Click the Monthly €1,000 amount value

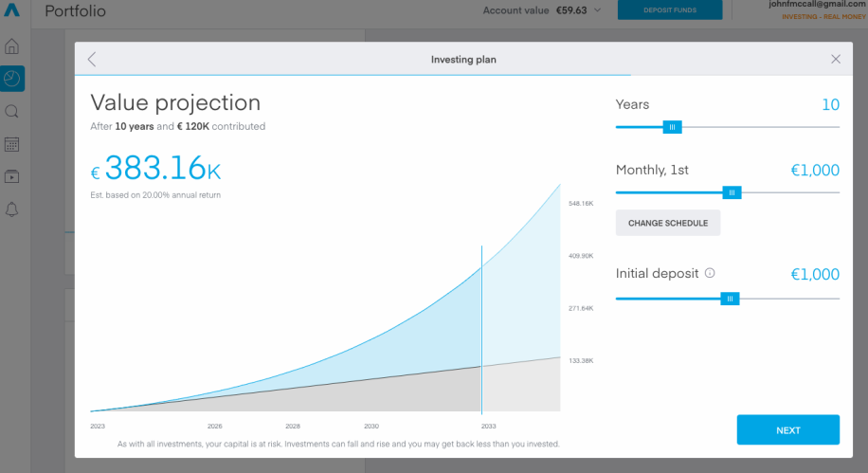coord(815,170)
